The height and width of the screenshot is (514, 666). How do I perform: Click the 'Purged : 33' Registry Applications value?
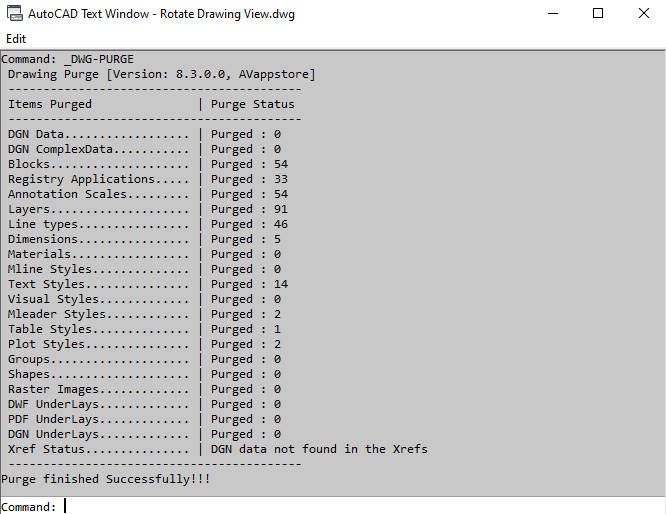tap(249, 179)
